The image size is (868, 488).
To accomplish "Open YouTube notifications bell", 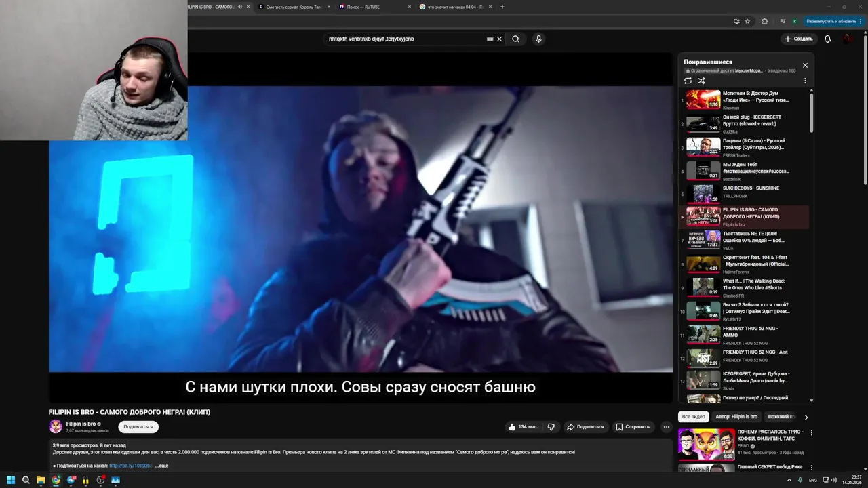I will (x=827, y=39).
